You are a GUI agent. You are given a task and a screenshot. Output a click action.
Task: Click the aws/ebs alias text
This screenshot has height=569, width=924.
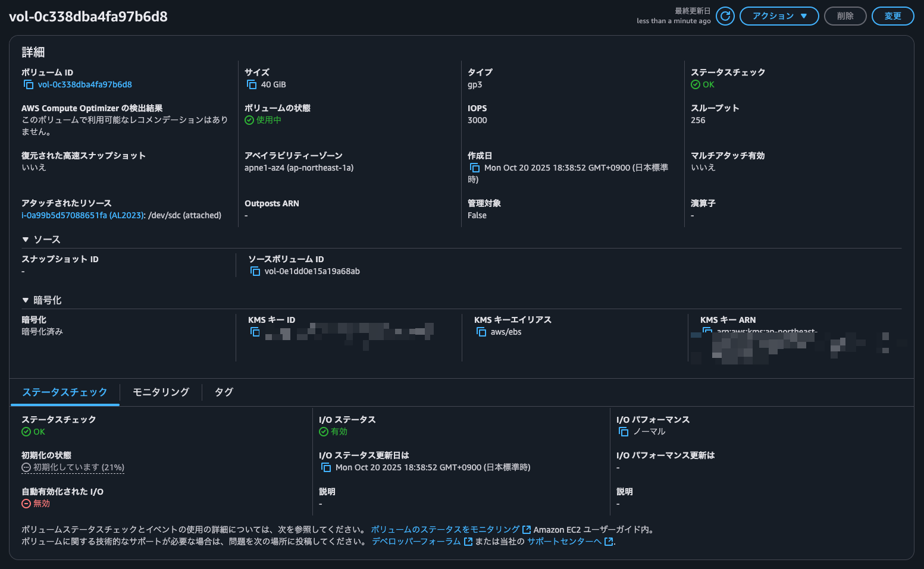(x=506, y=332)
